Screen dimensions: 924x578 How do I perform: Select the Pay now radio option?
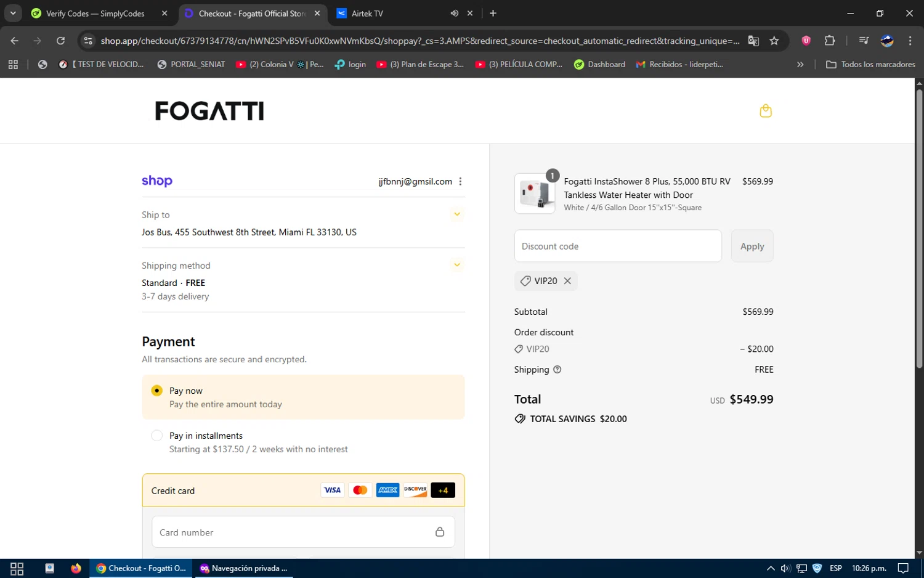point(157,391)
